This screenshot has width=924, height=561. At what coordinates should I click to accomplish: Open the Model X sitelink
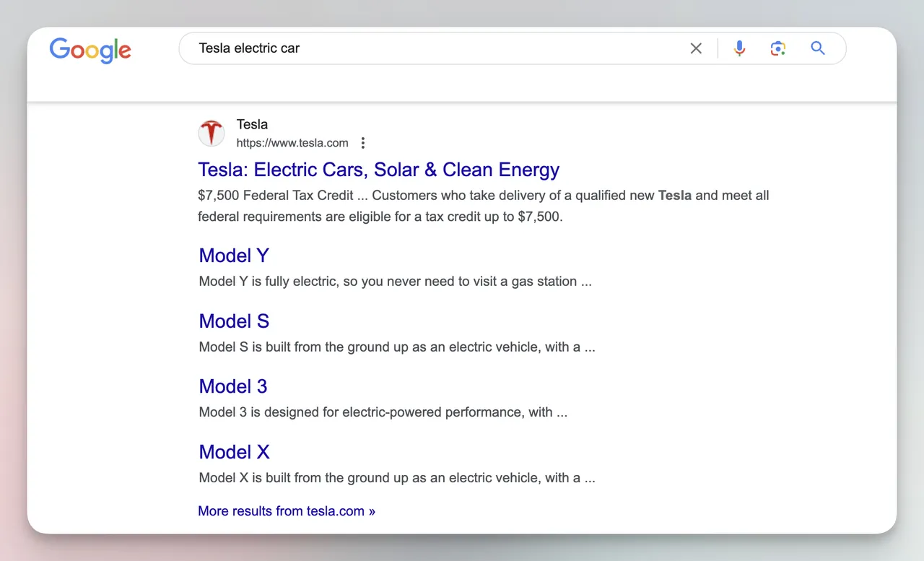(234, 452)
